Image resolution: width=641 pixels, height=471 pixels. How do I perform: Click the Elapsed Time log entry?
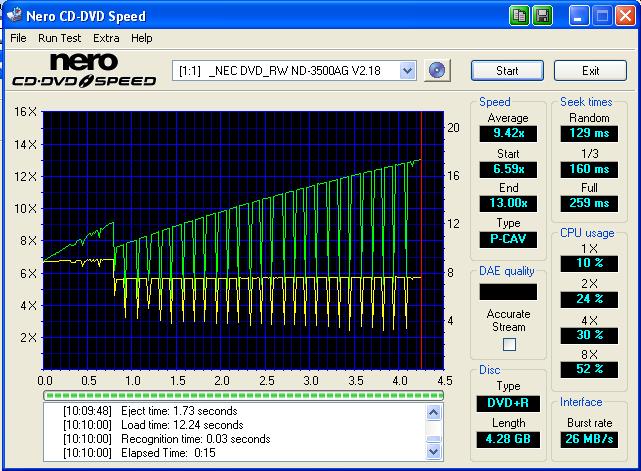click(x=139, y=453)
